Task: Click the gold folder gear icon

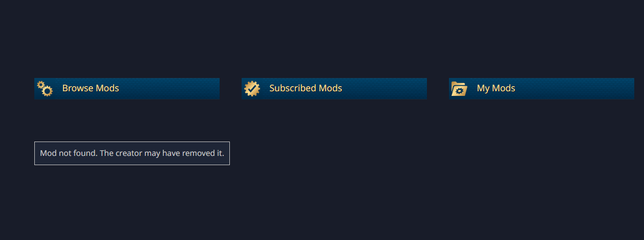Action: (x=459, y=89)
